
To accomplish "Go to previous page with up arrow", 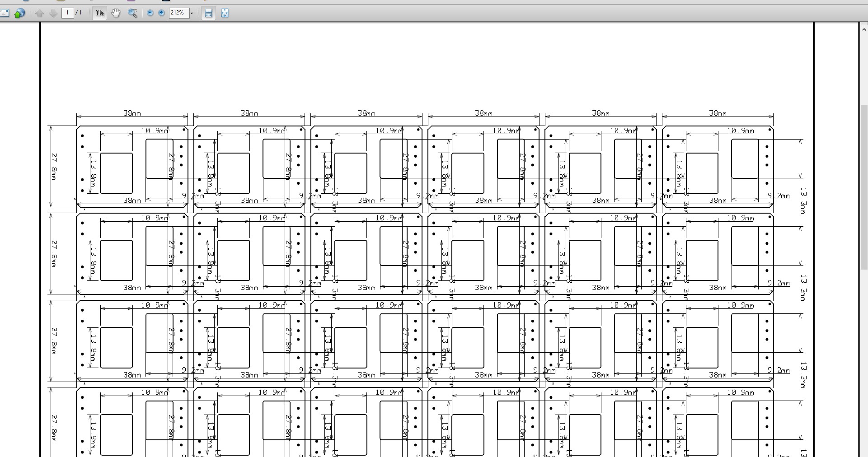I will click(40, 13).
